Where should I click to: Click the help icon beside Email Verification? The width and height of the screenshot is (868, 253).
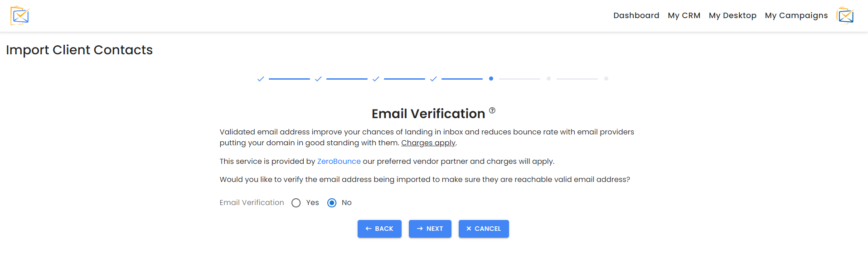coord(492,110)
